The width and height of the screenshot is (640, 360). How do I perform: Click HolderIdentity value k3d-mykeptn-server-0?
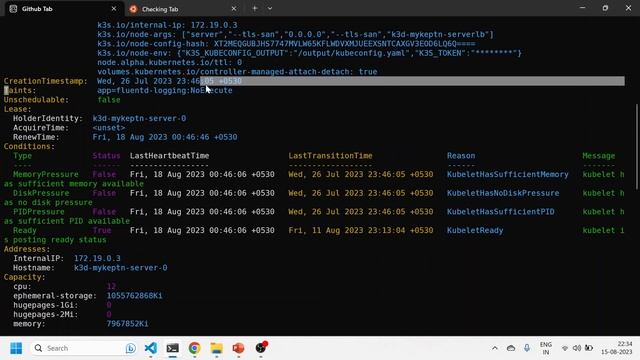pos(139,119)
